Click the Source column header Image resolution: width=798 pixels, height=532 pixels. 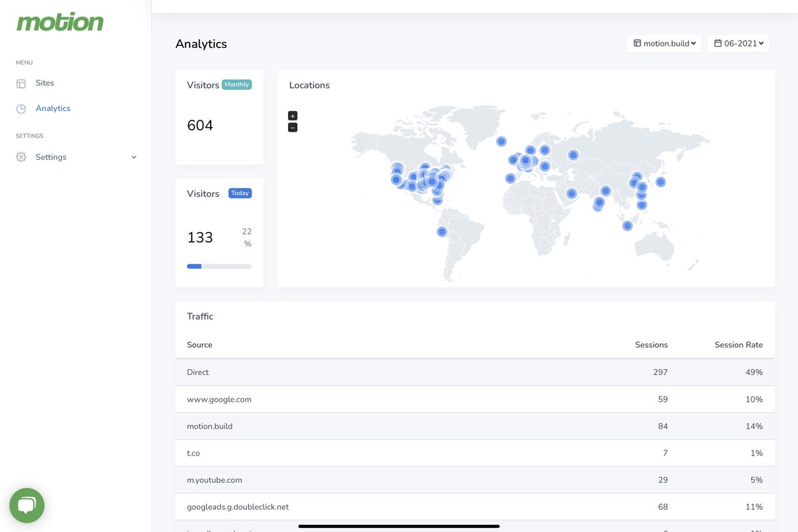(199, 344)
